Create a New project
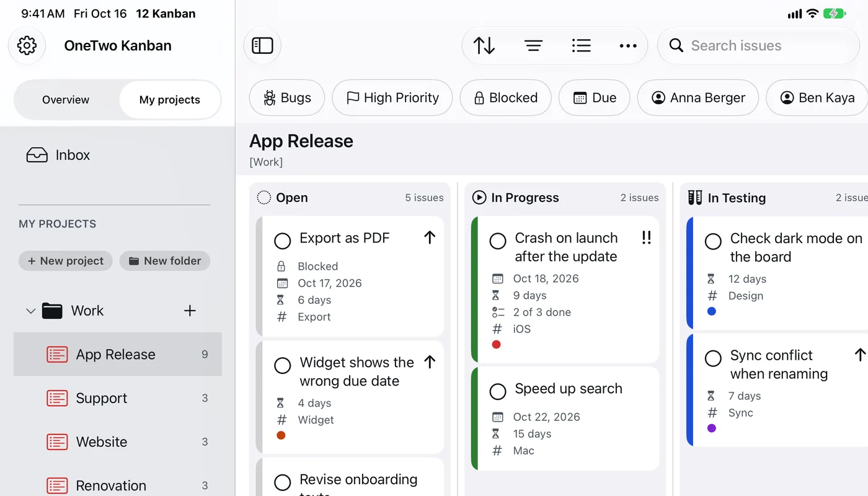 click(x=66, y=261)
